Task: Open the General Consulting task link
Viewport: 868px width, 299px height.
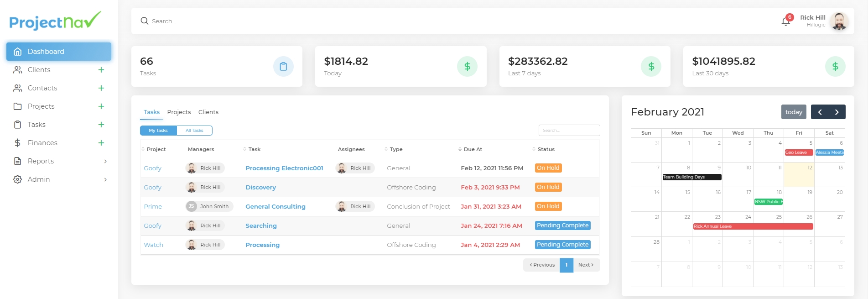Action: 275,206
